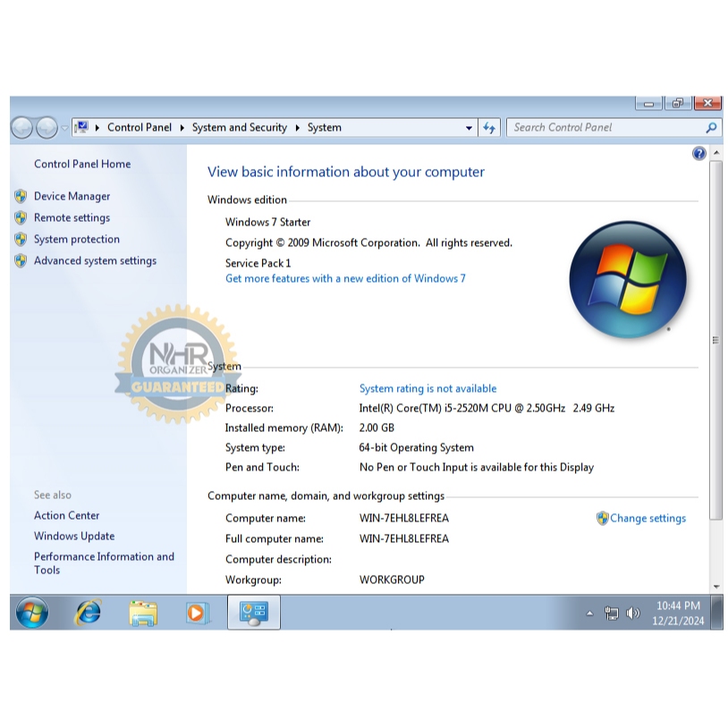Click the shield icon beside Remote settings
Screen dimensions: 728x728
tap(21, 217)
